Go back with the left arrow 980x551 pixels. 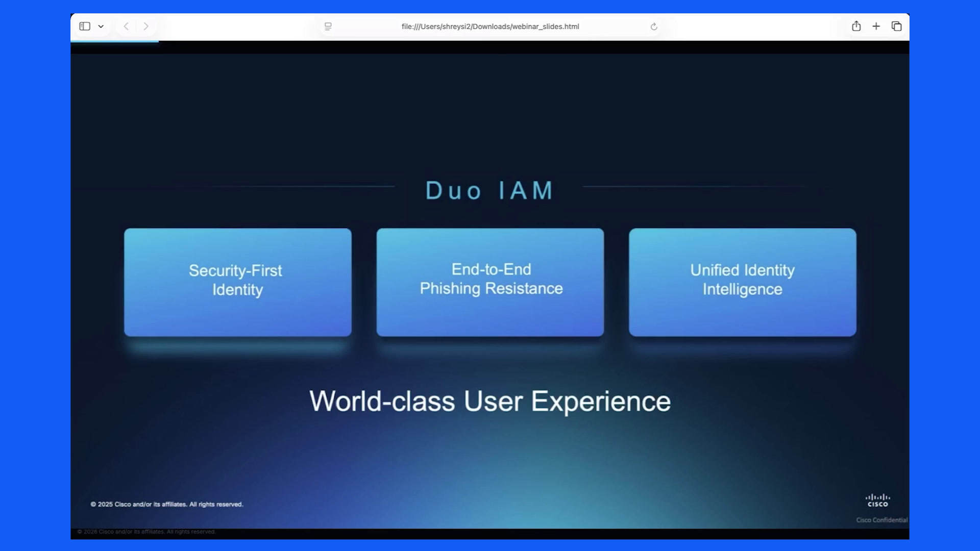(x=126, y=26)
